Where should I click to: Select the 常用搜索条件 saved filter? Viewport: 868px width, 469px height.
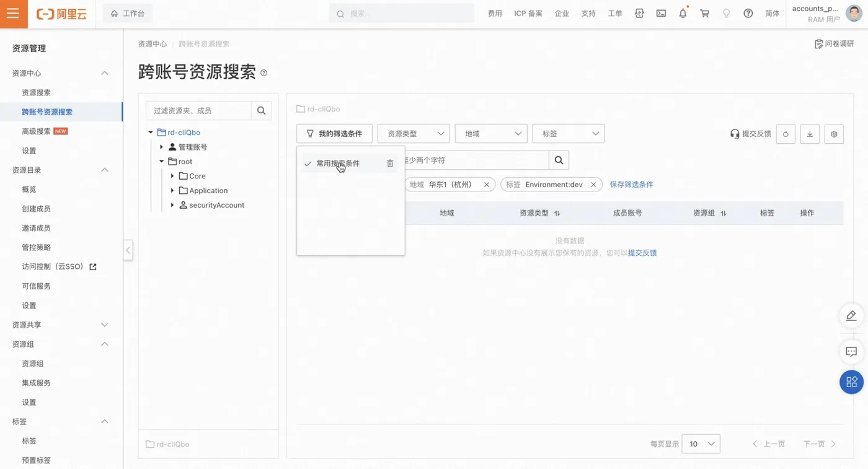338,164
